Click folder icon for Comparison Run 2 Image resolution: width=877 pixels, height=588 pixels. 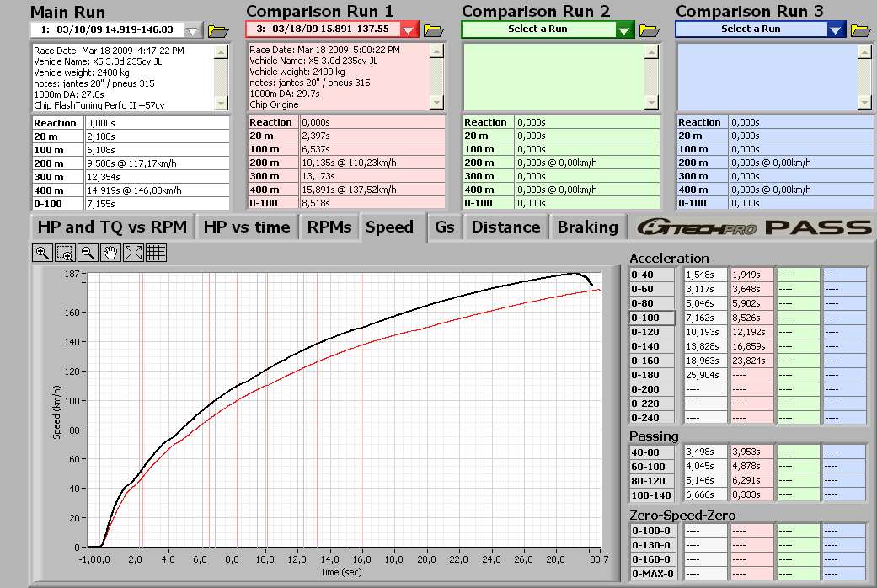(649, 30)
